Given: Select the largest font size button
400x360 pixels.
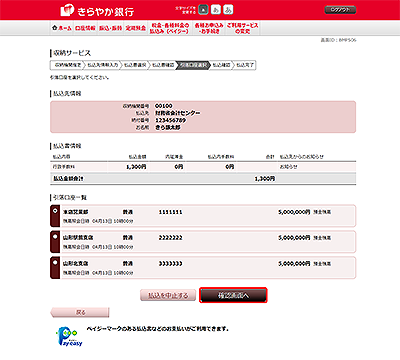Looking at the screenshot, I should (x=228, y=10).
